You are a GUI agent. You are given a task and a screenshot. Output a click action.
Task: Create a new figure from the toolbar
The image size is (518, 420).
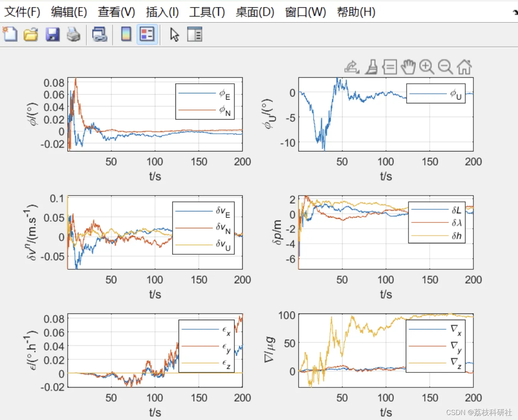(x=10, y=34)
